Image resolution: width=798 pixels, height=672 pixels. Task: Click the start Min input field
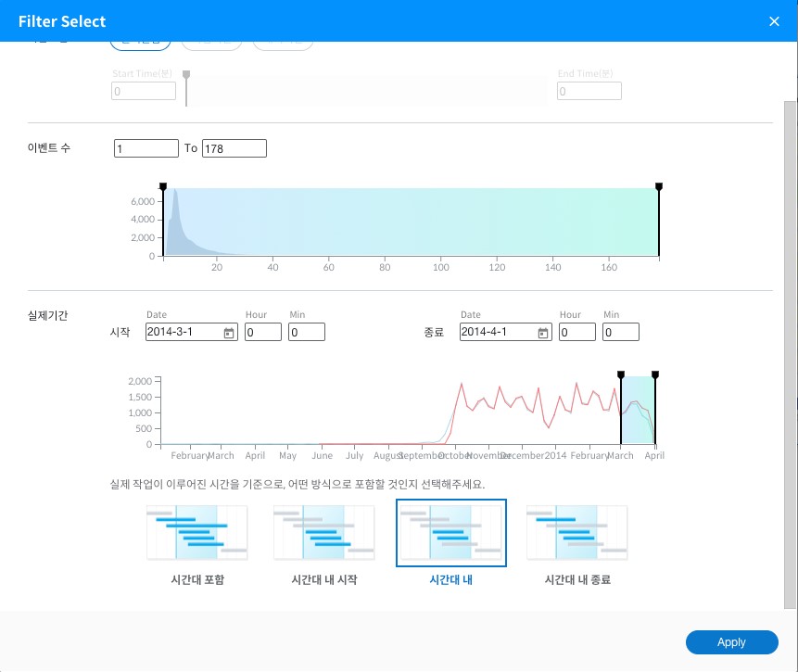pos(306,333)
